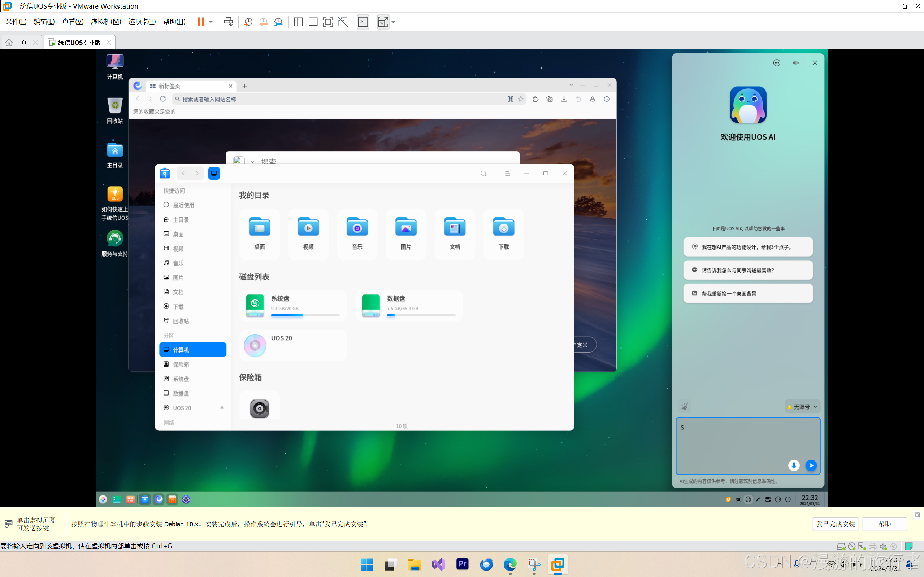Expand browser tab list chevron

point(571,85)
